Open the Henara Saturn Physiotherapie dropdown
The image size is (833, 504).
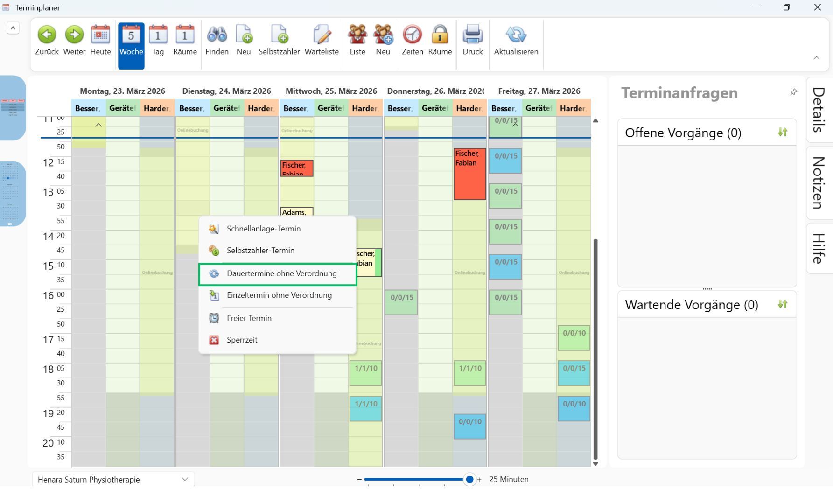coord(113,479)
